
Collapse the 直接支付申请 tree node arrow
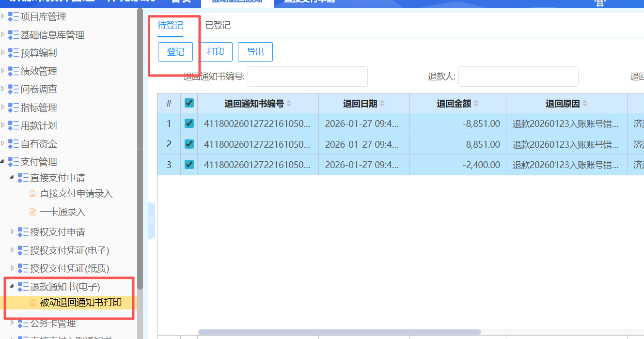tap(12, 178)
